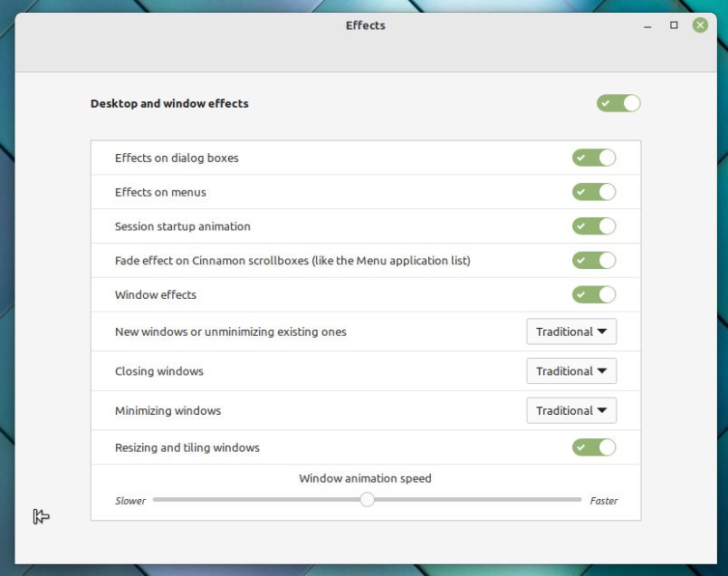Toggle Effects on dialog boxes
This screenshot has width=728, height=576.
[x=594, y=158]
